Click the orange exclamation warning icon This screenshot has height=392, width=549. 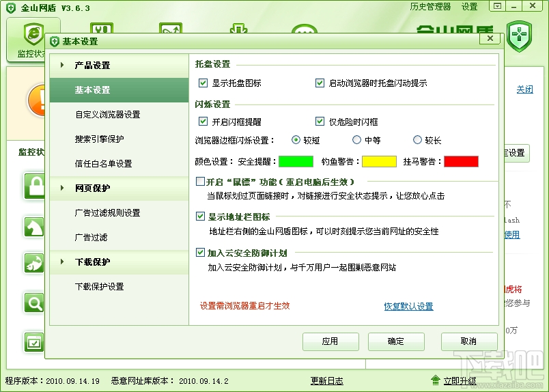(37, 100)
